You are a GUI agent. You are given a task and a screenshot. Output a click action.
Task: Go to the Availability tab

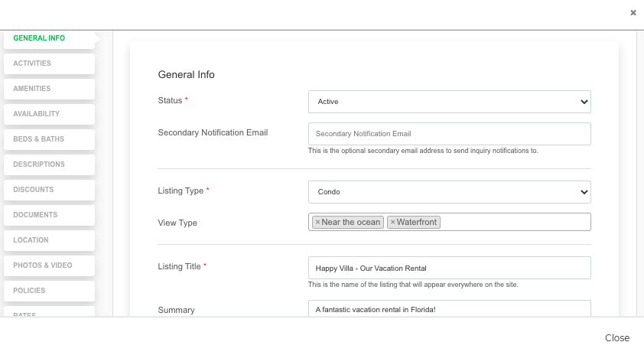(x=49, y=114)
